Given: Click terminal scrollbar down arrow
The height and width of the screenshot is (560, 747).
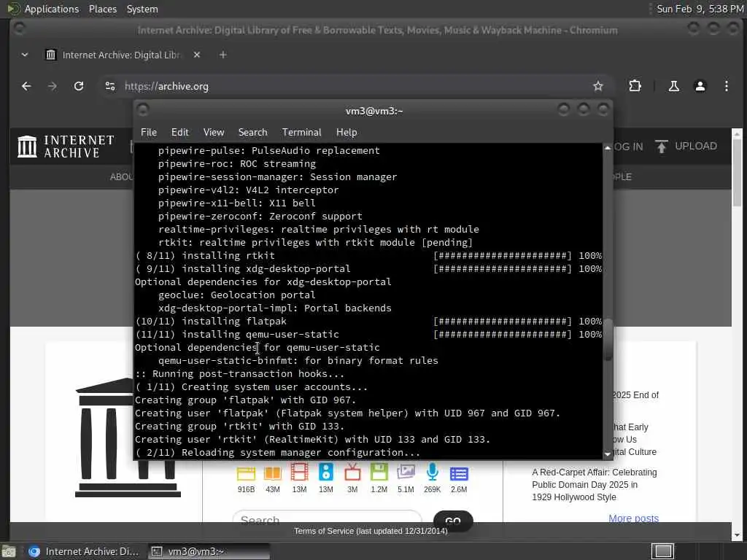Looking at the screenshot, I should 608,454.
